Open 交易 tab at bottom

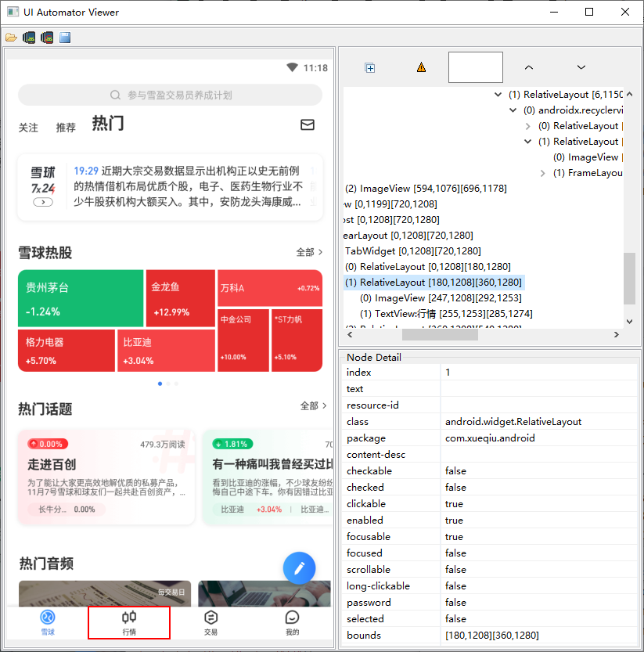pos(210,622)
